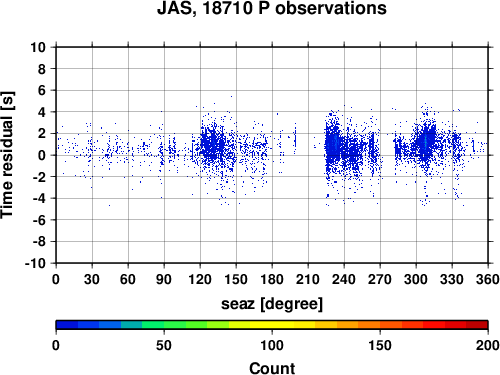Viewport: 500px width, 375px height.
Task: Click the green segment near 50 on colorbar
Action: [x=164, y=325]
